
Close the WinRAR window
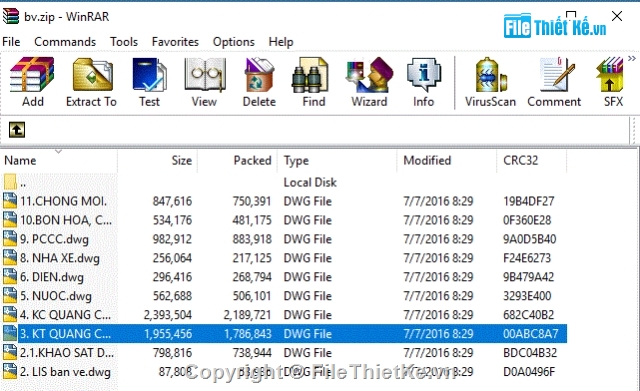click(x=617, y=16)
